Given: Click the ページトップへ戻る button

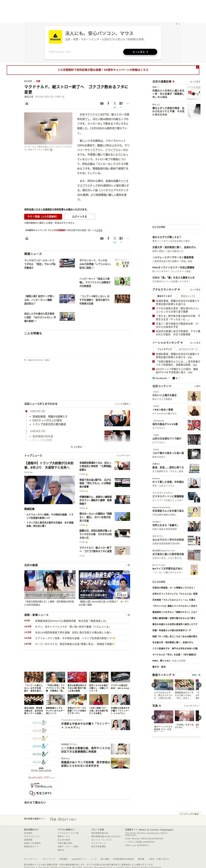Looking at the screenshot, I should [189, 814].
